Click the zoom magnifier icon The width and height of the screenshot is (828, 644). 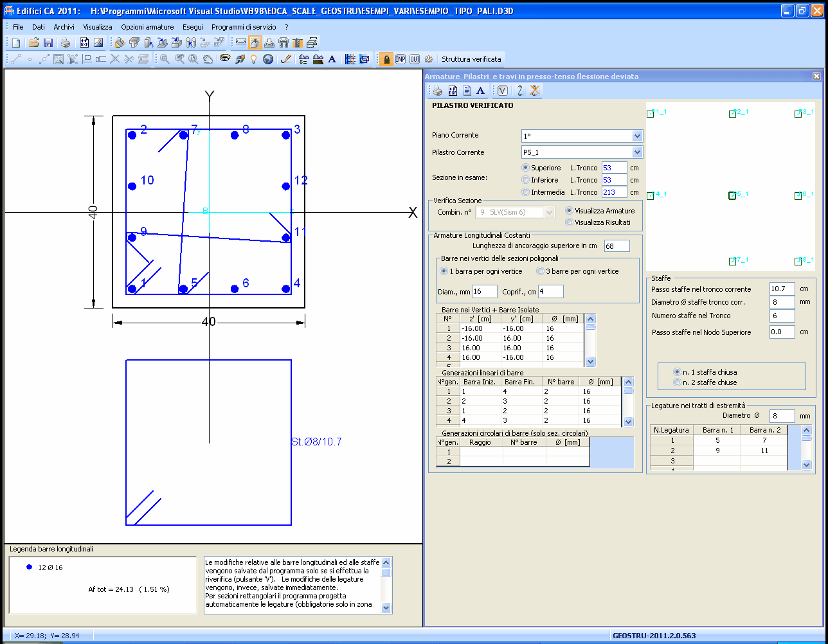tap(165, 59)
